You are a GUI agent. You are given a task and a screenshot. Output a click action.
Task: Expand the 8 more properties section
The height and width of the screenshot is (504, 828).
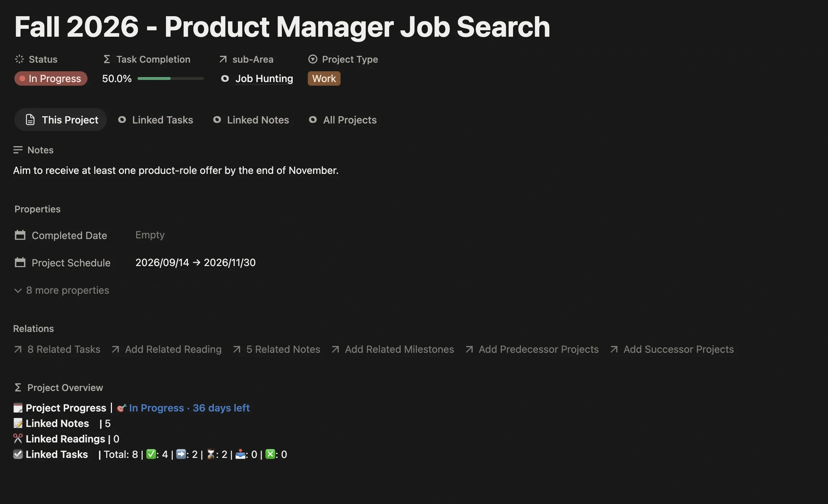point(62,290)
